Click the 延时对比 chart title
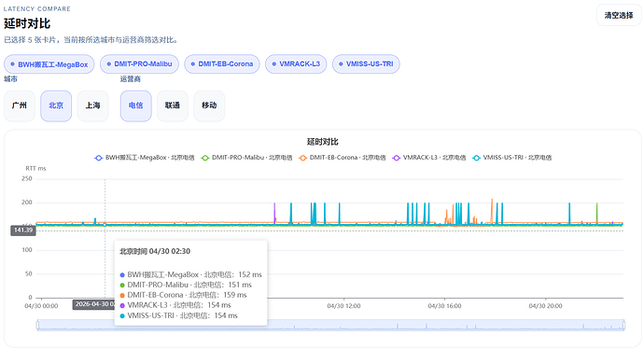The height and width of the screenshot is (349, 644). click(322, 142)
